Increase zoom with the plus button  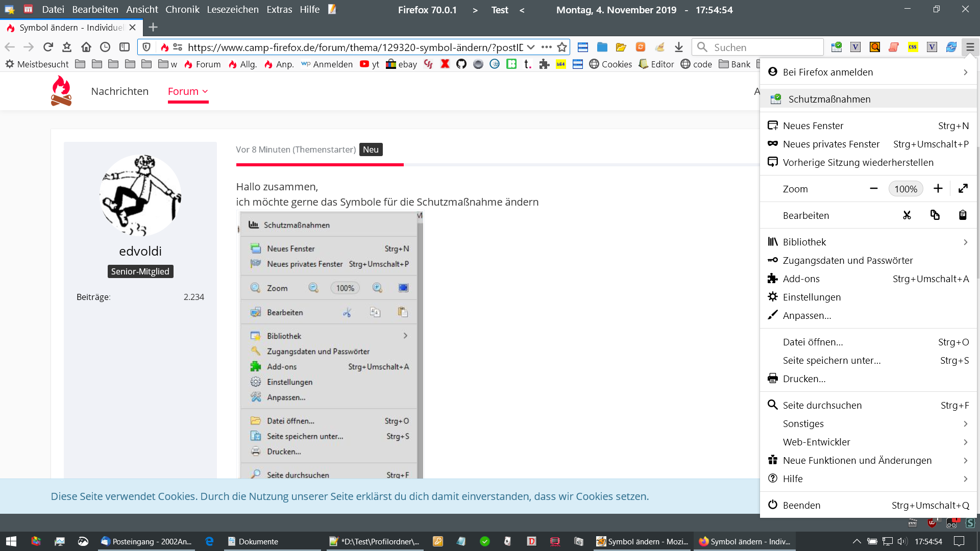click(x=938, y=189)
